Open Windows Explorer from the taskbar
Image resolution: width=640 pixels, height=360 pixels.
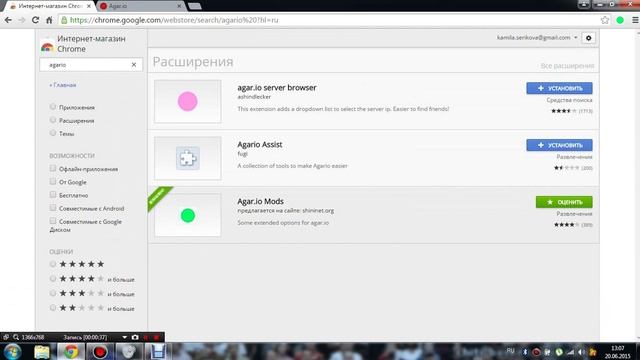[x=42, y=351]
